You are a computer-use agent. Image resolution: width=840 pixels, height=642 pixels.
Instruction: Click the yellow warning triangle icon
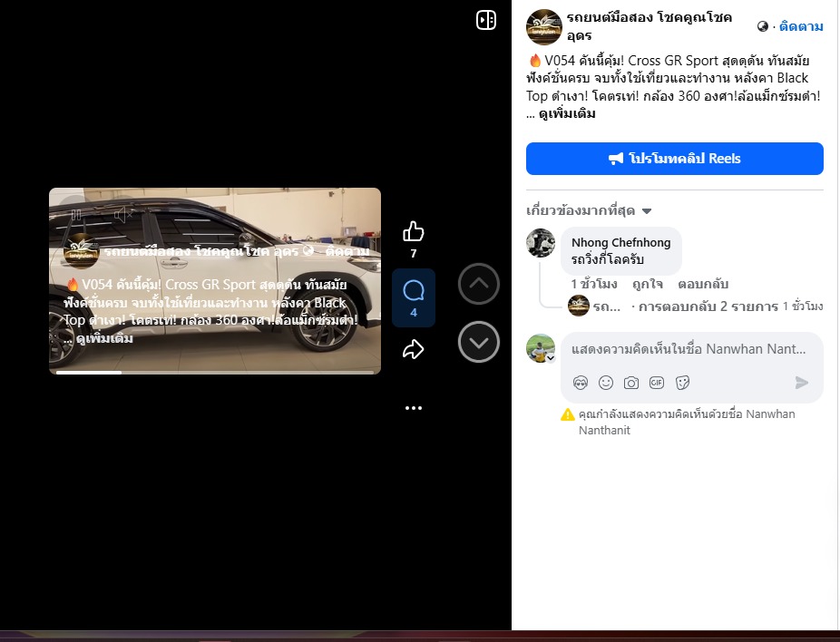coord(567,414)
